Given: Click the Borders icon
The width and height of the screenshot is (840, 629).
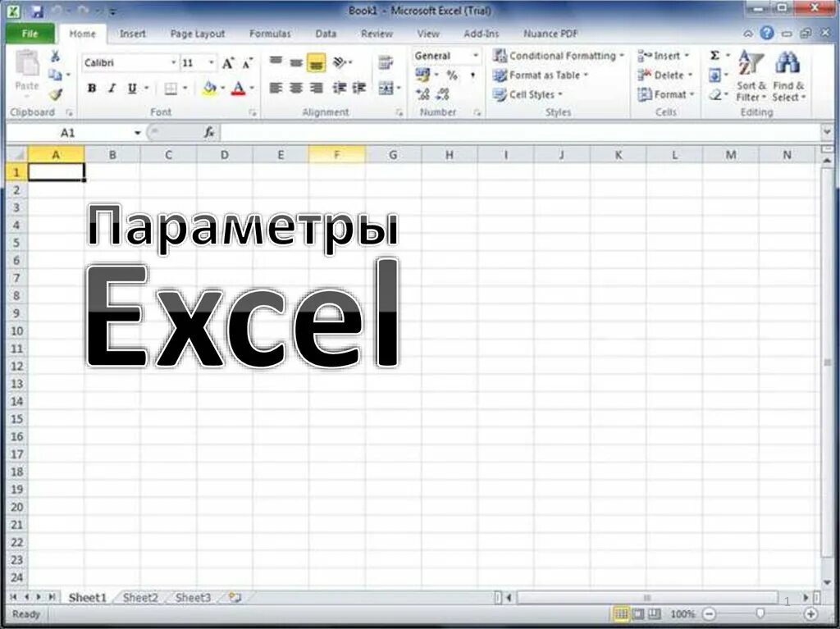Looking at the screenshot, I should 171,88.
